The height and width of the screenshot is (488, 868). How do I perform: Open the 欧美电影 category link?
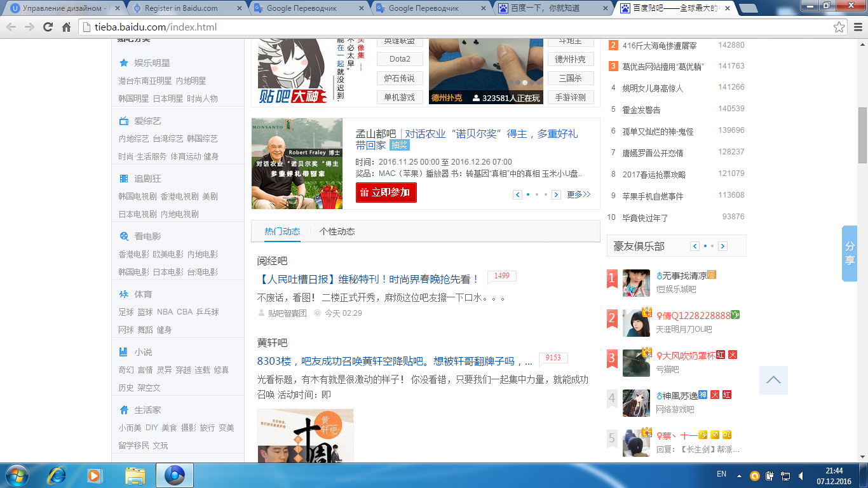(168, 254)
